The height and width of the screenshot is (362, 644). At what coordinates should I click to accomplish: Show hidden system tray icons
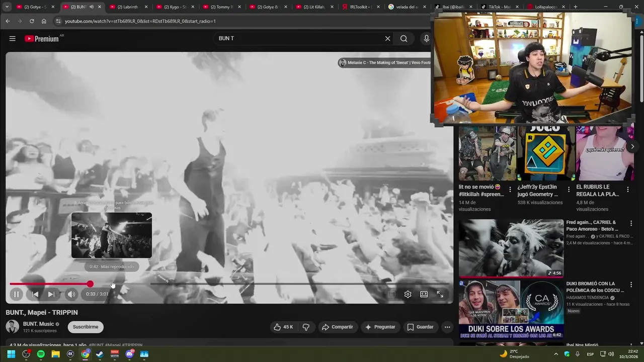[556, 354]
